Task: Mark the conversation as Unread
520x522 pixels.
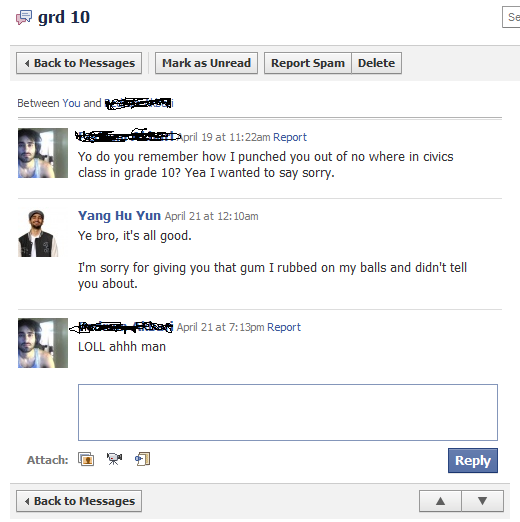Action: coord(206,63)
